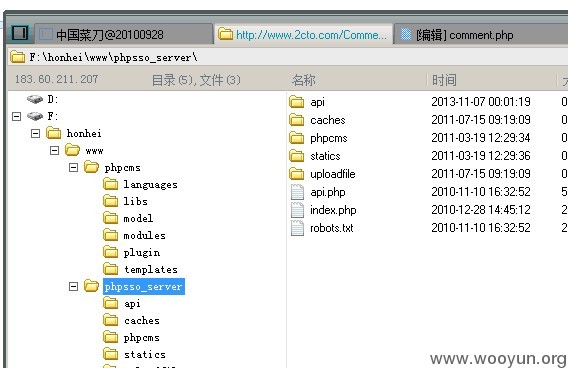Click the 目录(5), 文件(3) count label

point(196,80)
